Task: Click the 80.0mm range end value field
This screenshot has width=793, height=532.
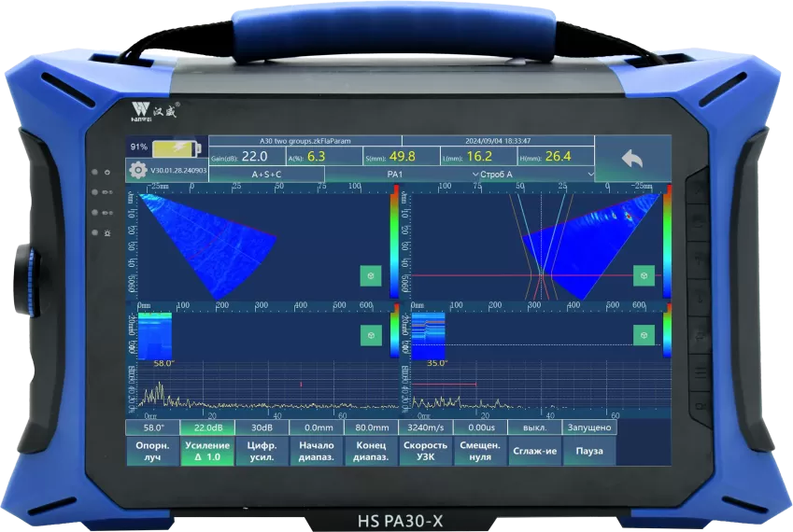Action: tap(371, 427)
